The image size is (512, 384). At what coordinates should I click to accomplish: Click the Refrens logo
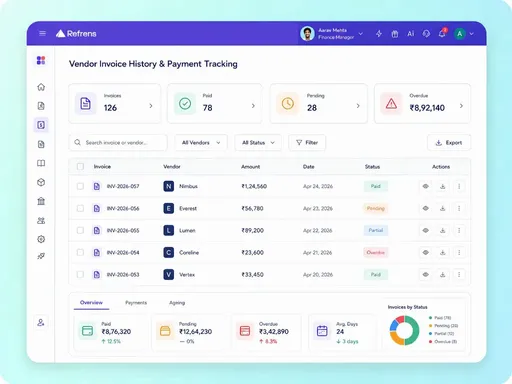[76, 33]
